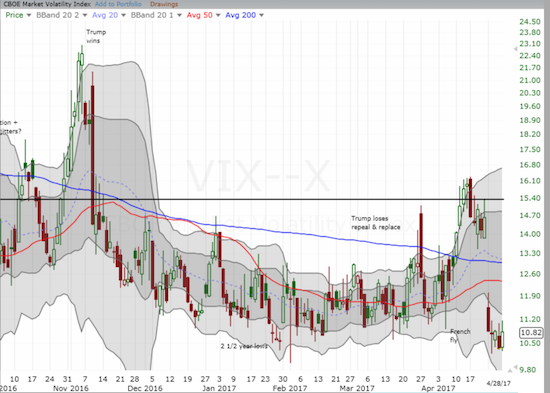
Task: Click the Feb 2017 axis label
Action: (290, 388)
